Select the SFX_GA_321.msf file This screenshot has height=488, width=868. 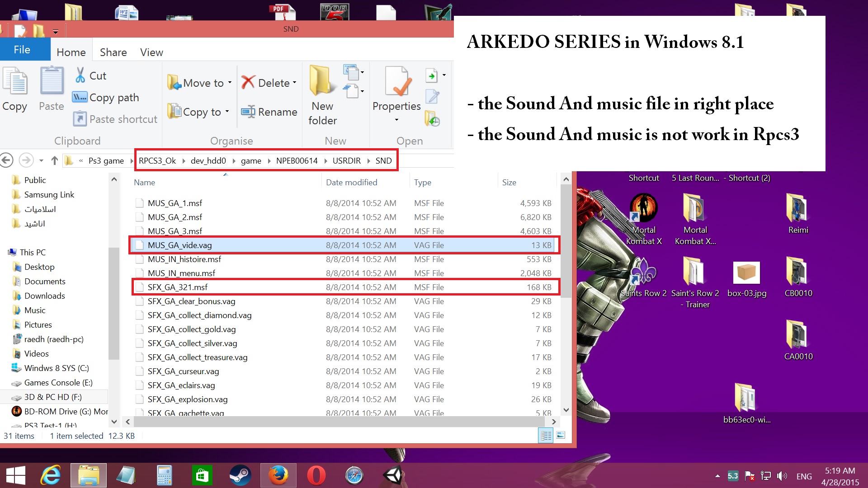pyautogui.click(x=178, y=287)
